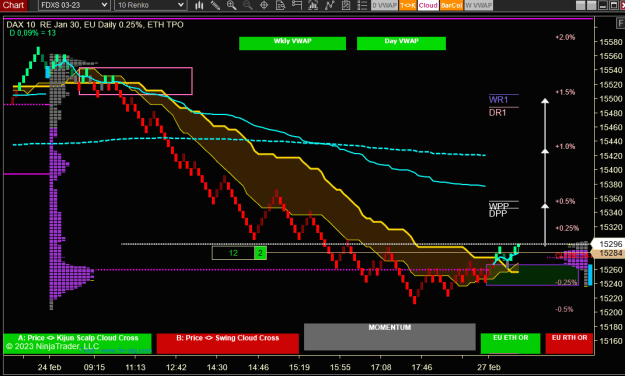The image size is (625, 376).
Task: Click the 15160 price axis label
Action: pos(611,341)
